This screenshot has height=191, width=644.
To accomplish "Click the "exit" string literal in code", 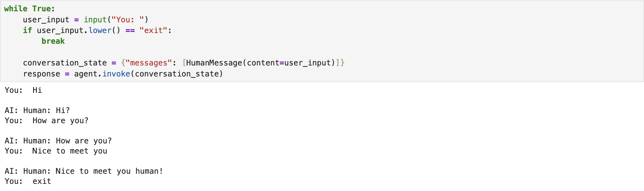I will [x=154, y=30].
